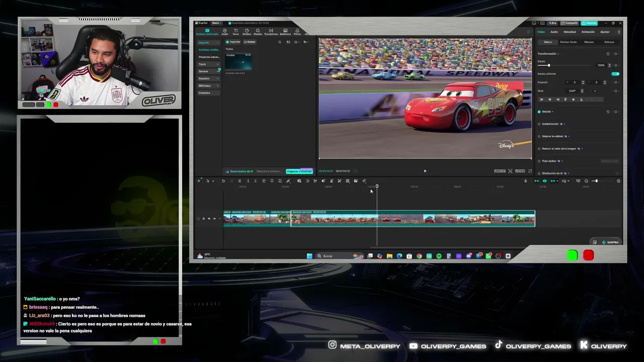The width and height of the screenshot is (644, 362).
Task: Lock the timeline track
Action: [203, 219]
